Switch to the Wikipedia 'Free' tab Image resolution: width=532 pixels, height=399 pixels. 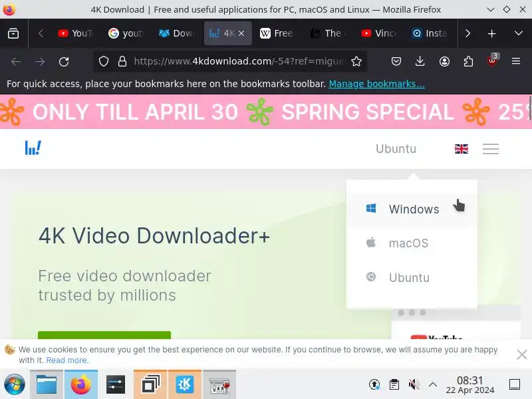tap(277, 33)
